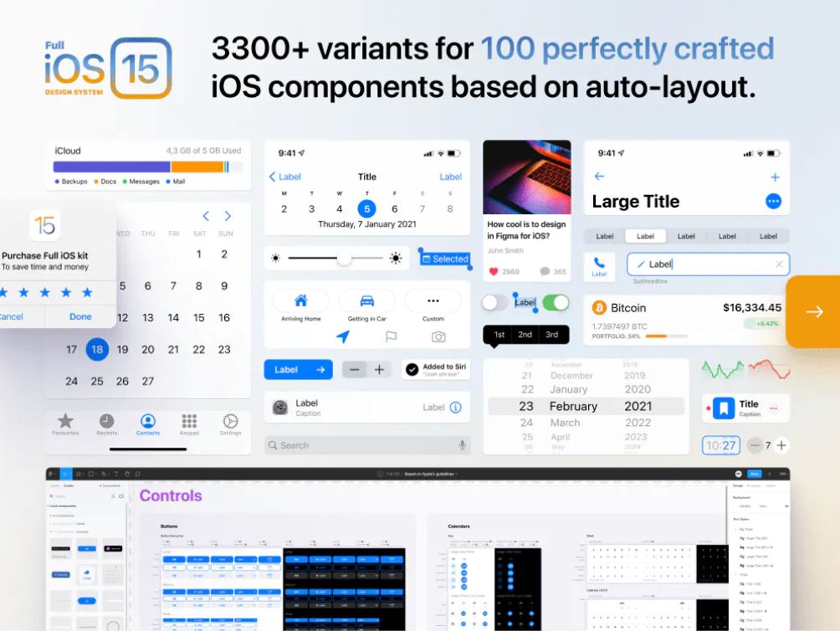The width and height of the screenshot is (840, 631).
Task: Tap the Getting in Car icon
Action: [x=367, y=300]
